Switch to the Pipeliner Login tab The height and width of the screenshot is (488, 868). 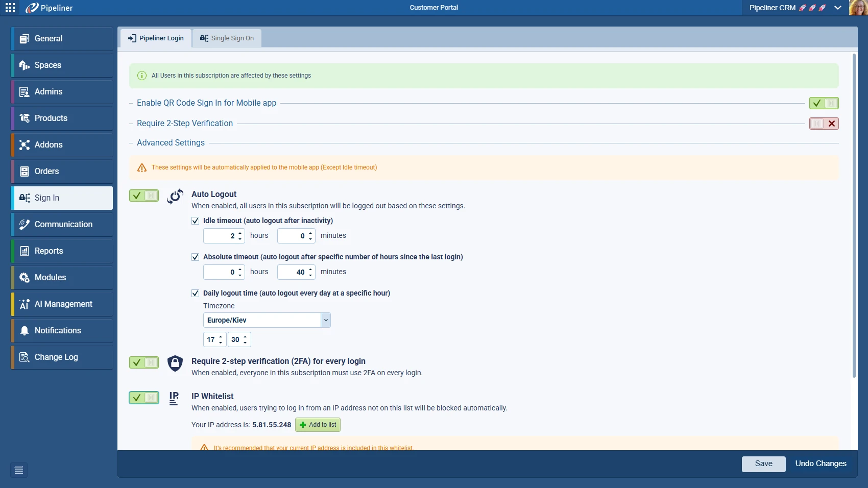tap(156, 38)
